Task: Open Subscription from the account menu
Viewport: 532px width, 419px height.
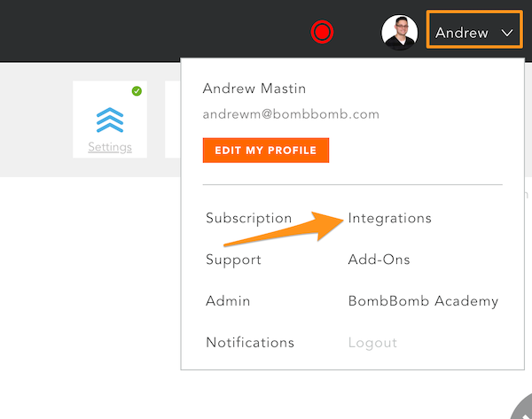Action: click(x=248, y=218)
